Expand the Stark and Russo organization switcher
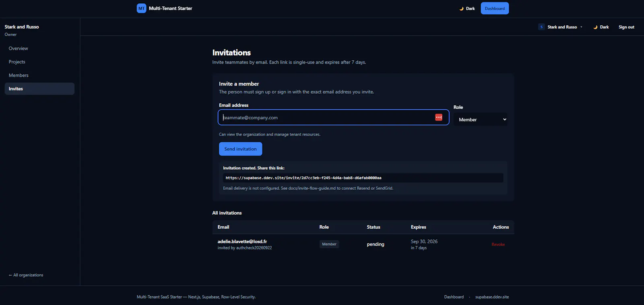644x305 pixels. click(561, 27)
